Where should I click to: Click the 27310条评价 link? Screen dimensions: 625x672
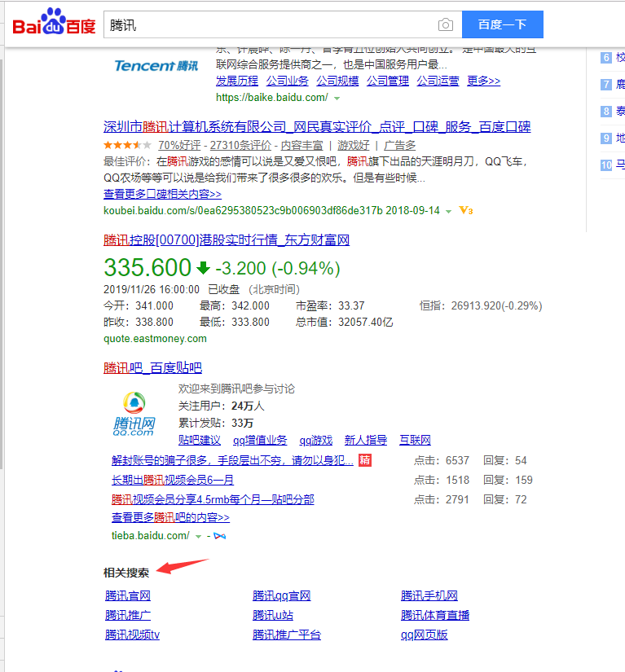240,145
